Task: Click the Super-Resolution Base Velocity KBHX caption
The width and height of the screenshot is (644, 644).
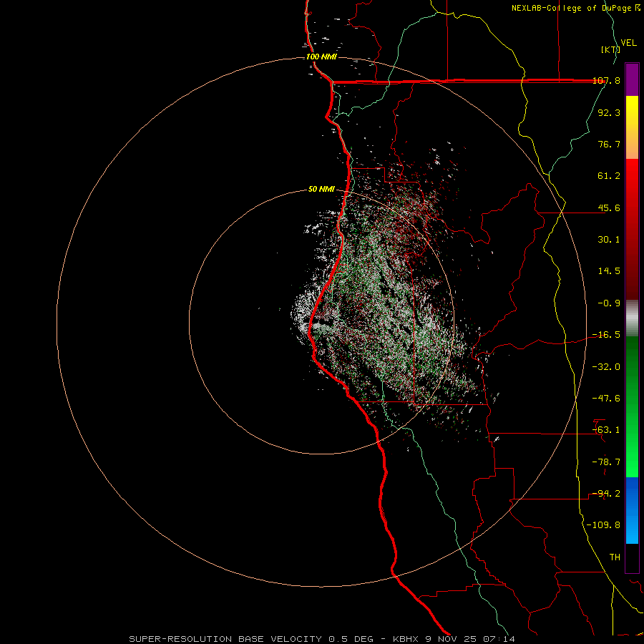Action: 321,639
